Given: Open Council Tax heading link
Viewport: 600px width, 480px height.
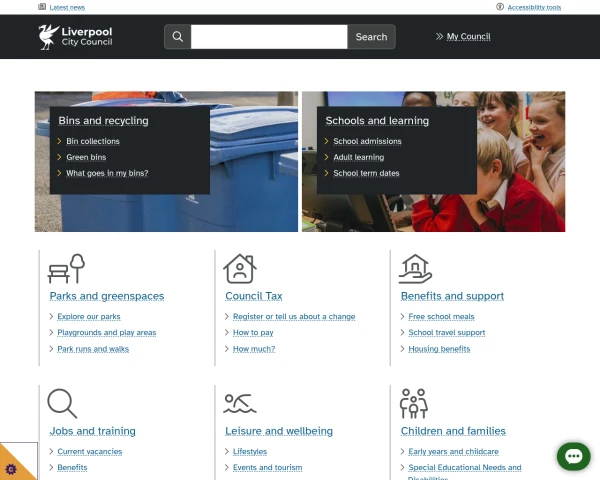Looking at the screenshot, I should 254,296.
